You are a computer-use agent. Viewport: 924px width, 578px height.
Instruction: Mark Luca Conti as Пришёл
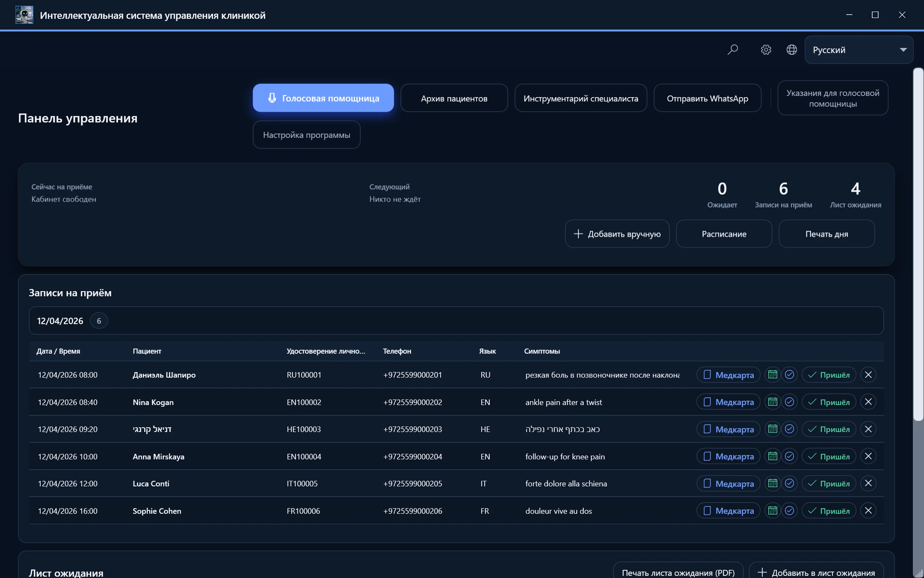click(x=828, y=483)
